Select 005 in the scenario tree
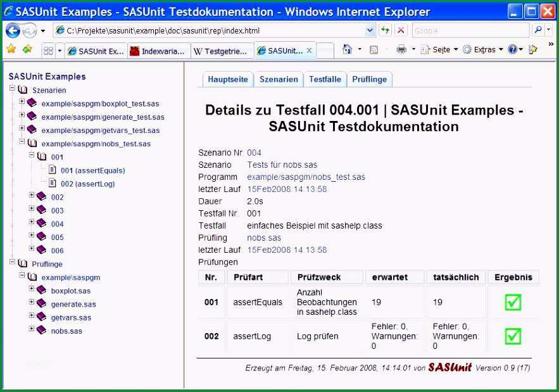Image resolution: width=559 pixels, height=392 pixels. tap(57, 237)
